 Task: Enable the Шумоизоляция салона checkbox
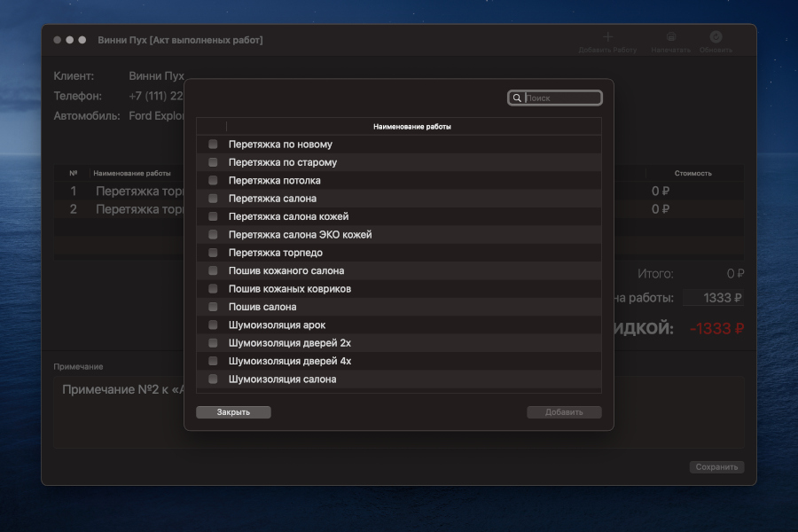point(213,379)
